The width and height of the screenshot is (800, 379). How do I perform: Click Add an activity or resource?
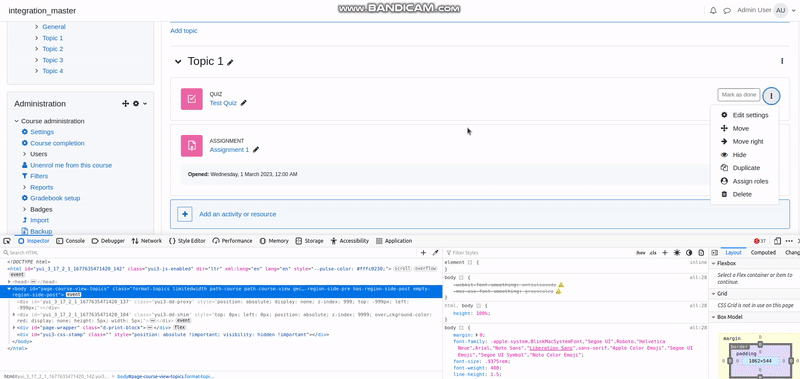(x=238, y=214)
